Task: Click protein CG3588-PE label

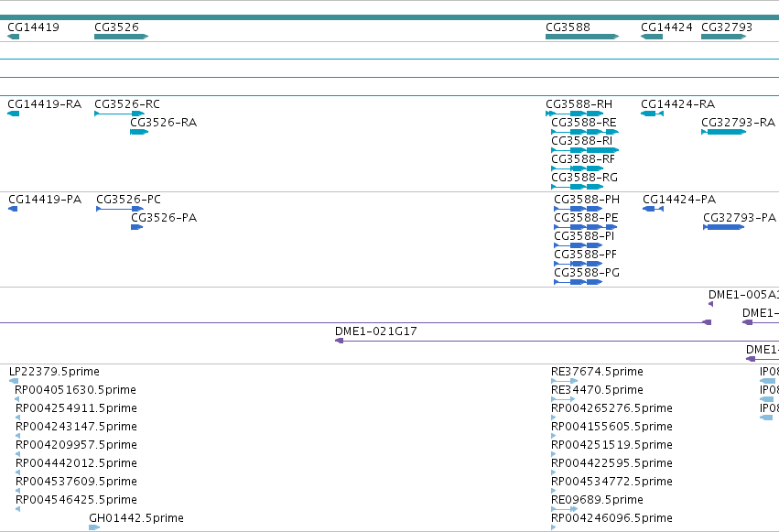Action: click(x=586, y=218)
